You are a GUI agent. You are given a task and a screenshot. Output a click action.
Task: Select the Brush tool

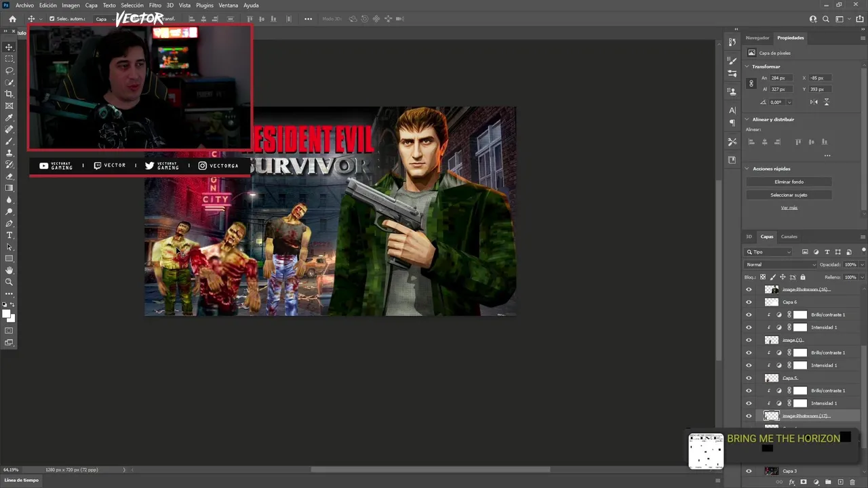coord(9,141)
